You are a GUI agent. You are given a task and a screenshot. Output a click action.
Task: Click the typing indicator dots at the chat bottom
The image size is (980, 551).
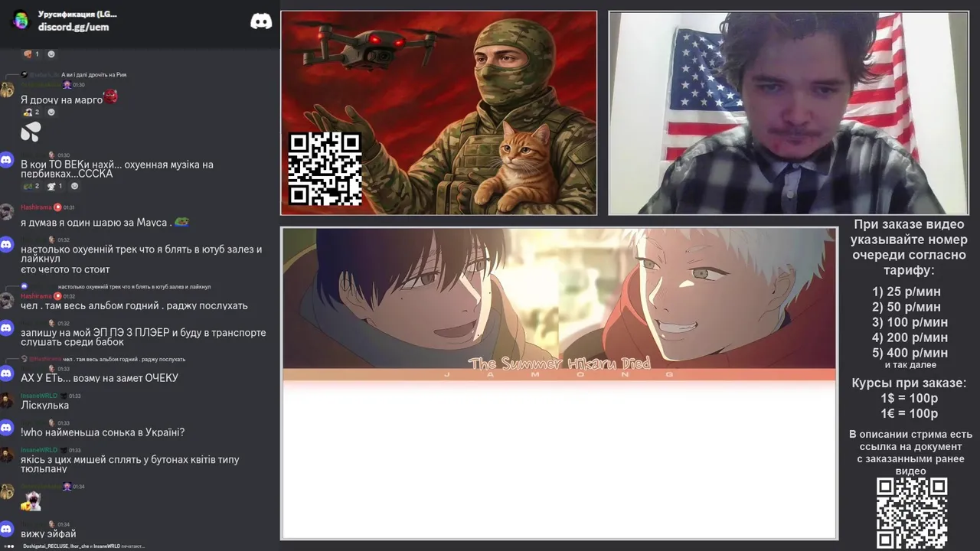coord(10,546)
